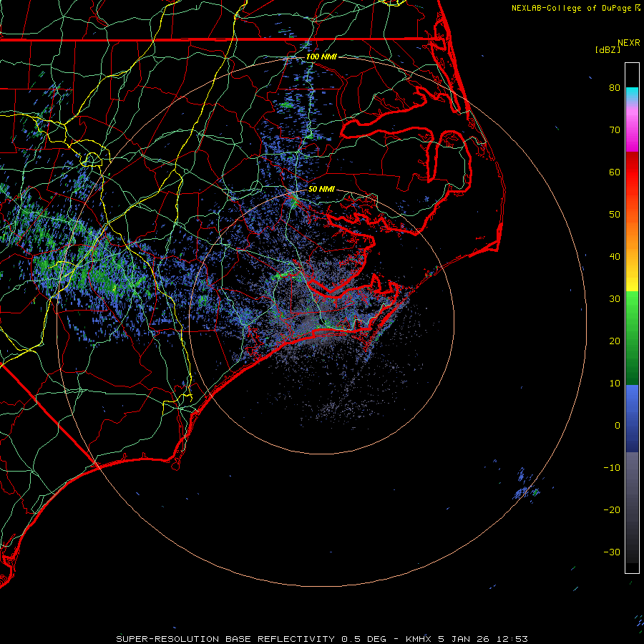644x644 pixels.
Task: Click the [dBZ] unit label
Action: click(x=608, y=50)
